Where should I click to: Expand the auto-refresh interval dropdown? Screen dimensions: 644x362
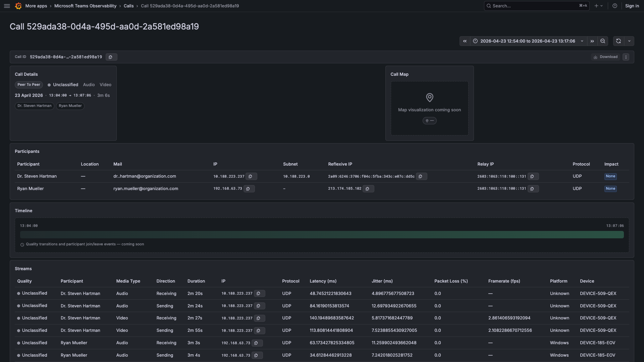tap(629, 41)
